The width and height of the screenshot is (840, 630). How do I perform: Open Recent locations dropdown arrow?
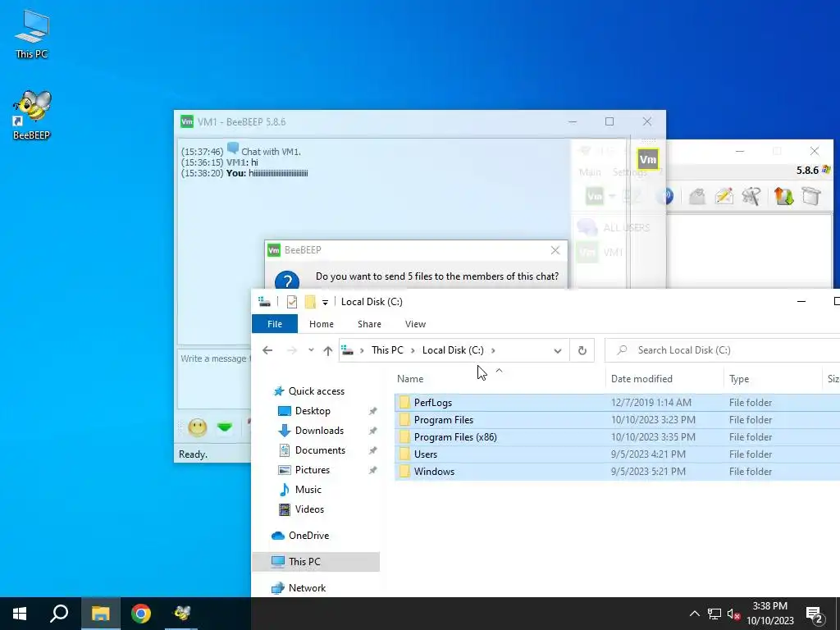click(x=311, y=350)
